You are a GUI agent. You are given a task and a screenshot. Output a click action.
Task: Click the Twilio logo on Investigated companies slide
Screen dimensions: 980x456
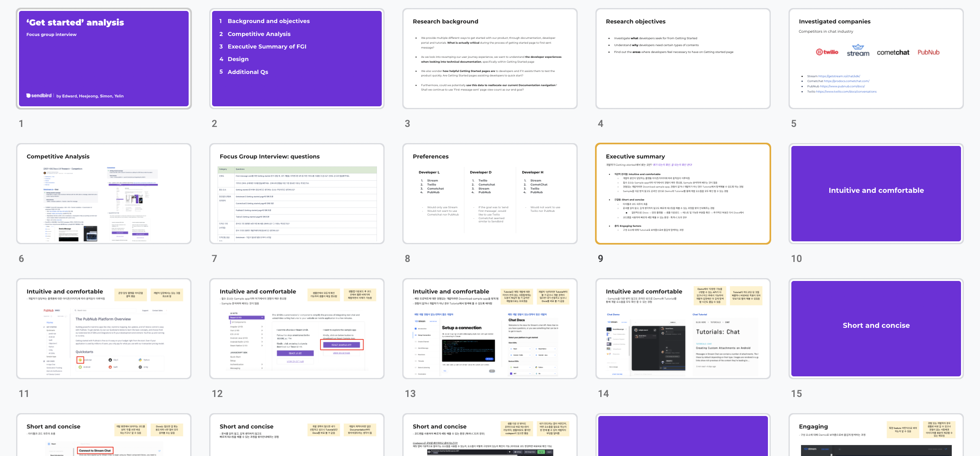(827, 52)
